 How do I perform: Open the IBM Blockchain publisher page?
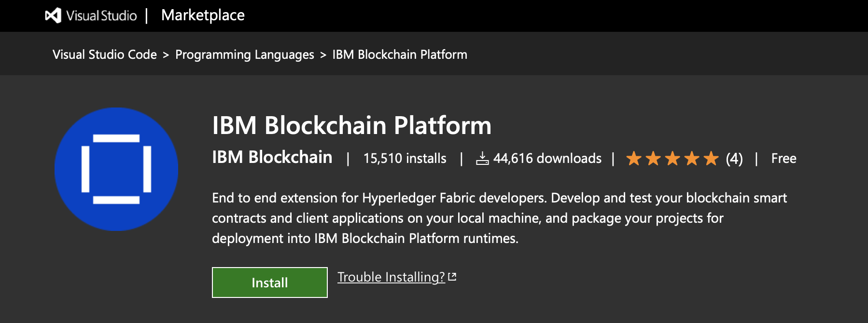click(x=272, y=157)
